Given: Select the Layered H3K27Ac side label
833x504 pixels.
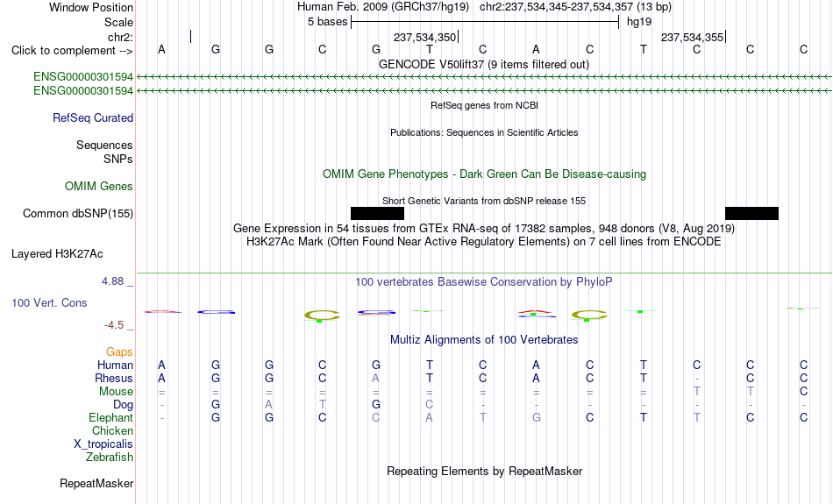Looking at the screenshot, I should (57, 254).
